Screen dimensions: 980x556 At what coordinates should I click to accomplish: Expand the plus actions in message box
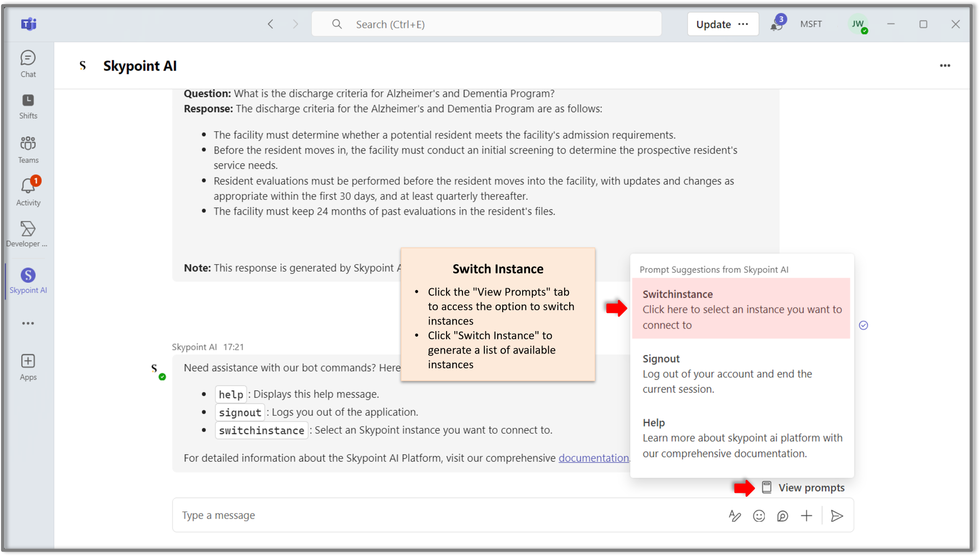click(x=806, y=516)
